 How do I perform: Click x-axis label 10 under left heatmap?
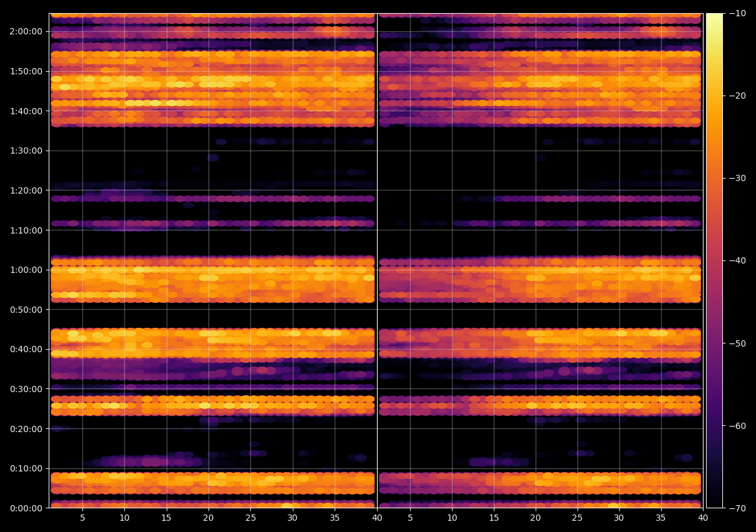(x=124, y=518)
